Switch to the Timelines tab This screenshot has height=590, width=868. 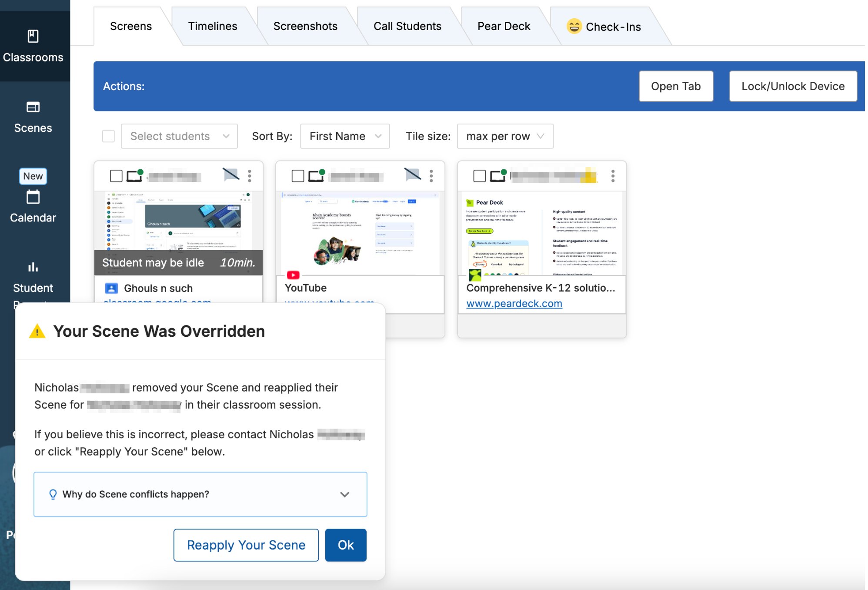click(x=213, y=26)
